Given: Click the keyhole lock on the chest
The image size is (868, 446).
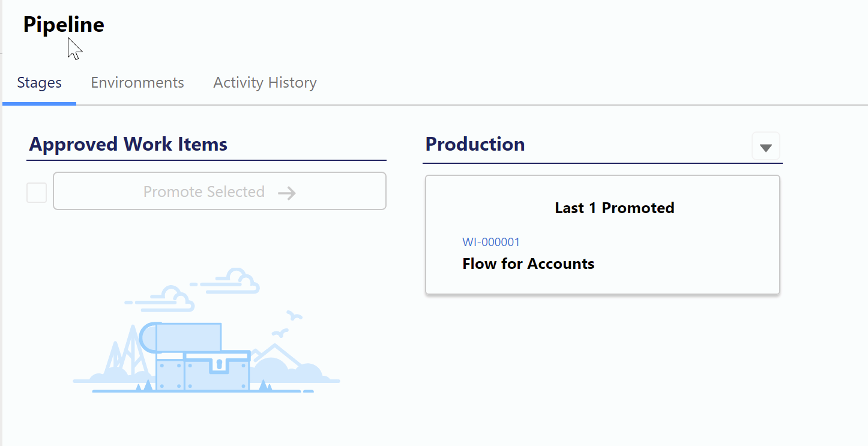Looking at the screenshot, I should (219, 364).
